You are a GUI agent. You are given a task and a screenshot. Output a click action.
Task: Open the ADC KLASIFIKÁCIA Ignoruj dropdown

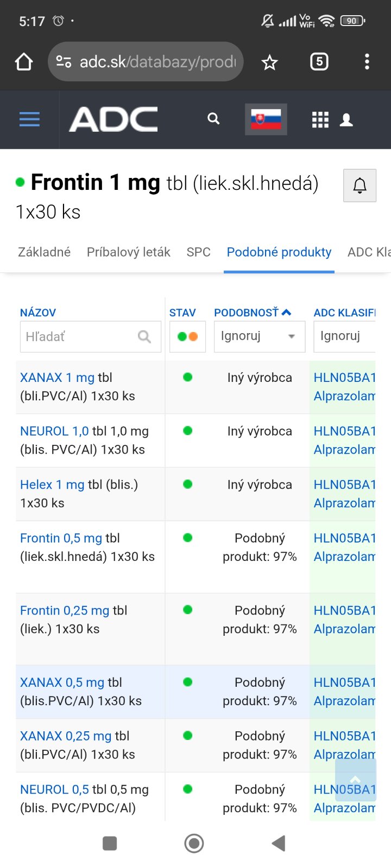tap(344, 337)
